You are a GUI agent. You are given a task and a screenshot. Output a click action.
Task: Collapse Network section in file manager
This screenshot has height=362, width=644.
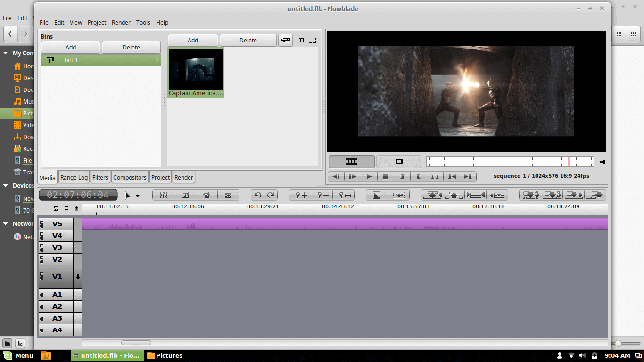(x=6, y=224)
